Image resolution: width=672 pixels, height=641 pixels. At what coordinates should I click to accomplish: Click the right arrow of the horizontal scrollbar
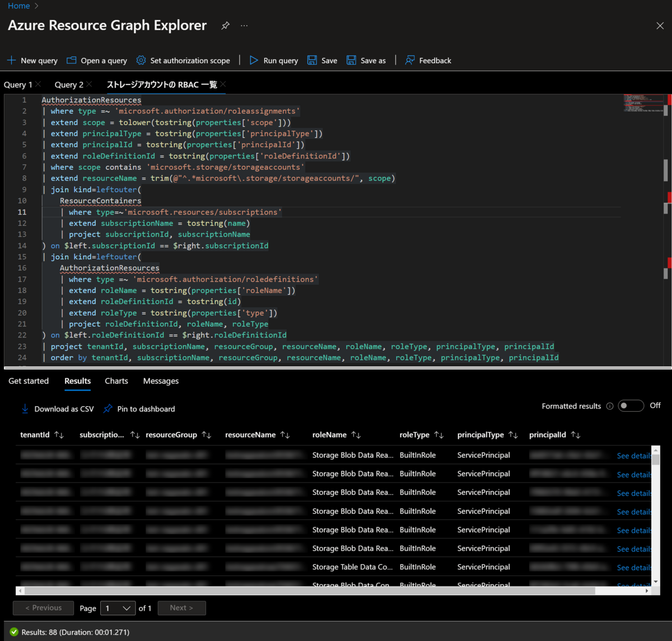647,591
